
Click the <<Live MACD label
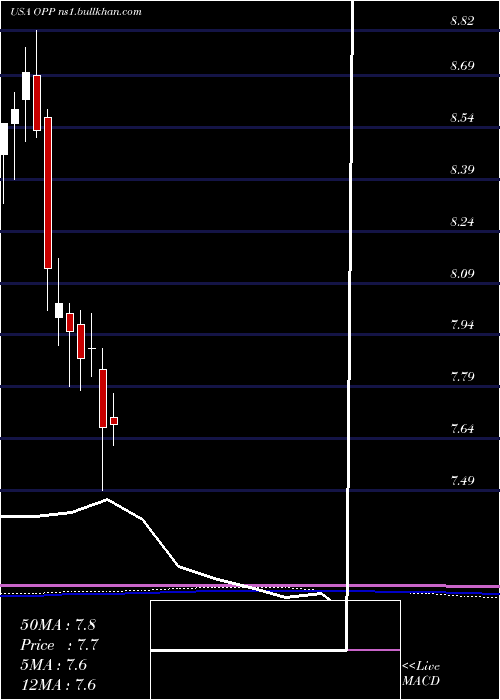coord(421,674)
